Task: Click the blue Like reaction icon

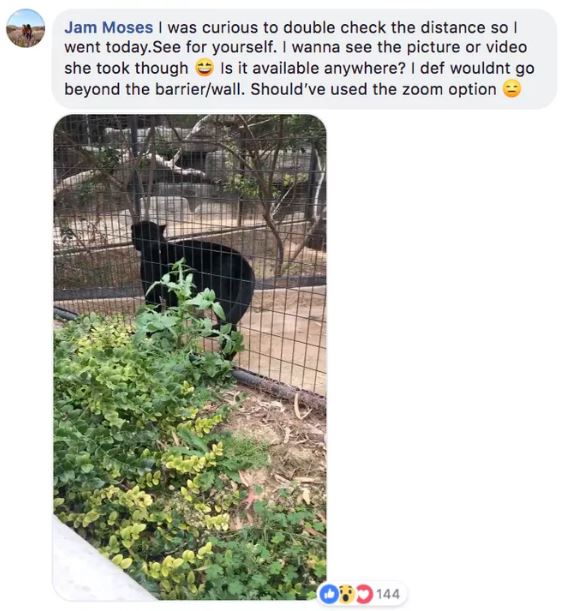Action: (328, 594)
